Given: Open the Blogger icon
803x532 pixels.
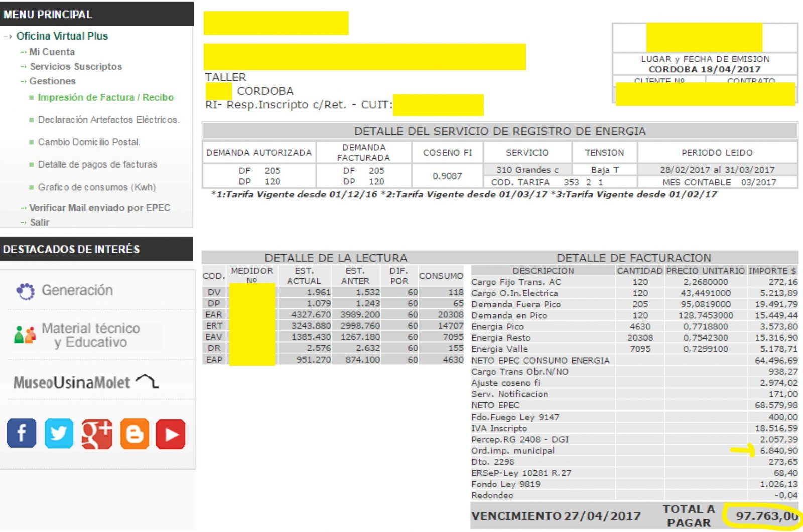Looking at the screenshot, I should (134, 433).
